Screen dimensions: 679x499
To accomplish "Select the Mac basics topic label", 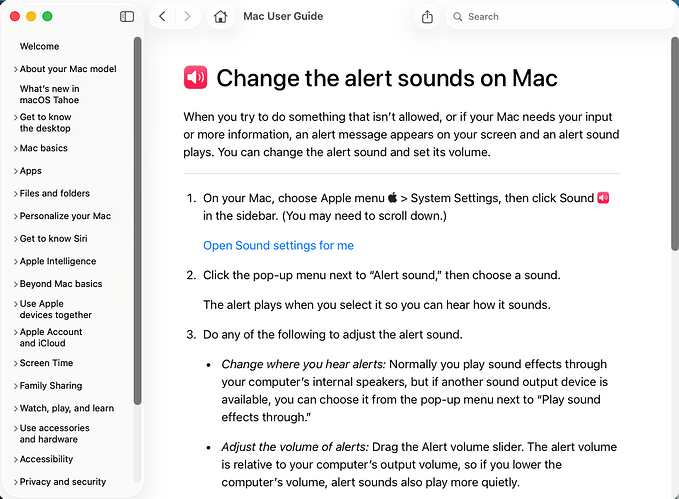I will tap(44, 148).
